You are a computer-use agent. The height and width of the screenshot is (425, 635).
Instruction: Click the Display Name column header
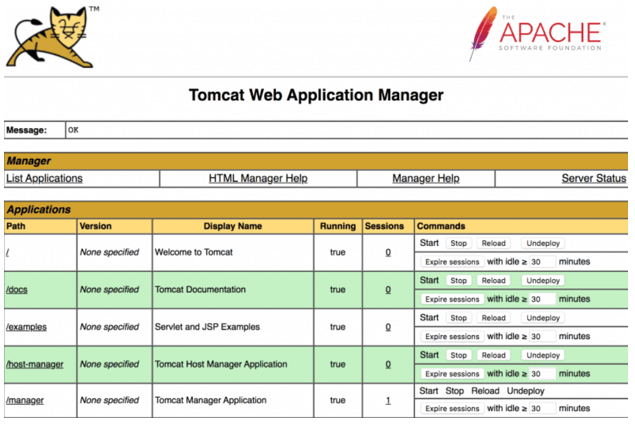[233, 226]
